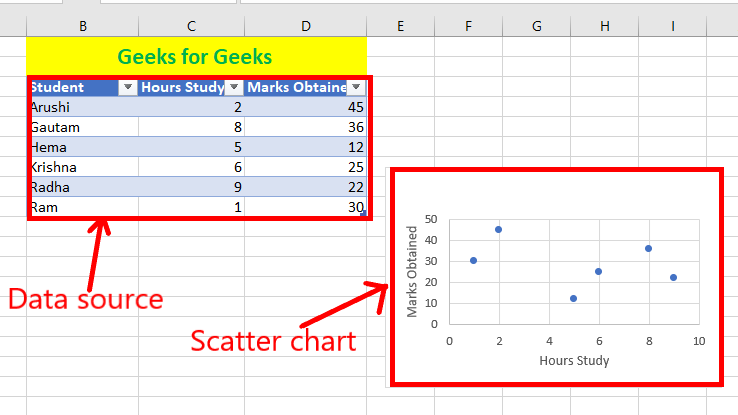
Task: Select column F header
Action: tap(468, 26)
